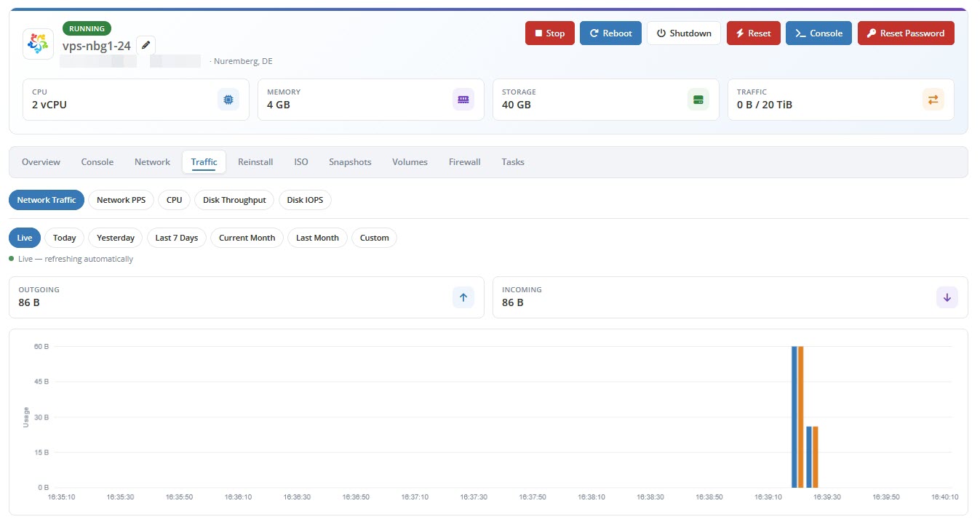This screenshot has height=522, width=980.
Task: Click the red Reset button
Action: [754, 33]
